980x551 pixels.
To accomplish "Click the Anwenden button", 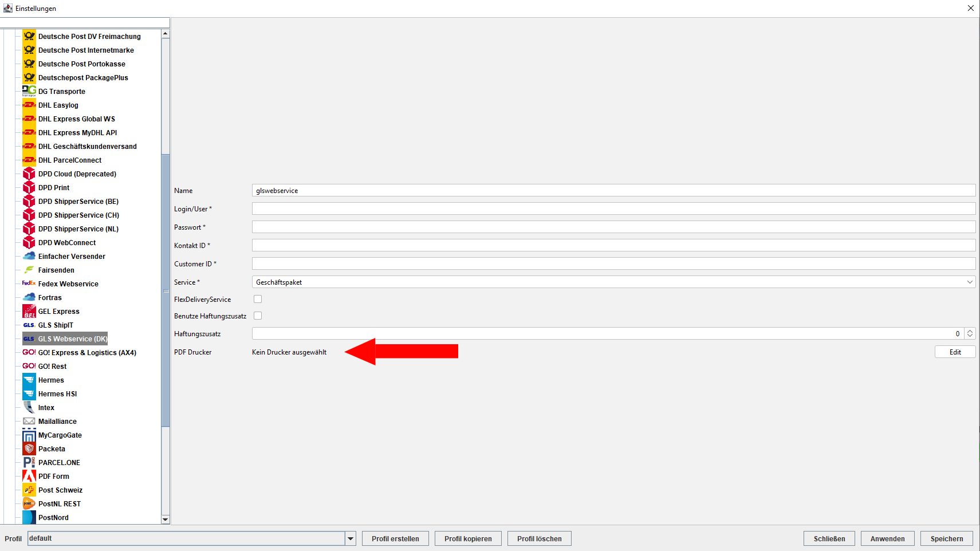I will click(888, 538).
